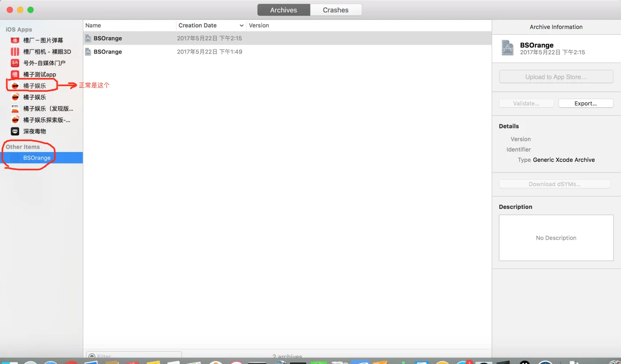Click the No Description text box
621x364 pixels.
[x=556, y=238]
